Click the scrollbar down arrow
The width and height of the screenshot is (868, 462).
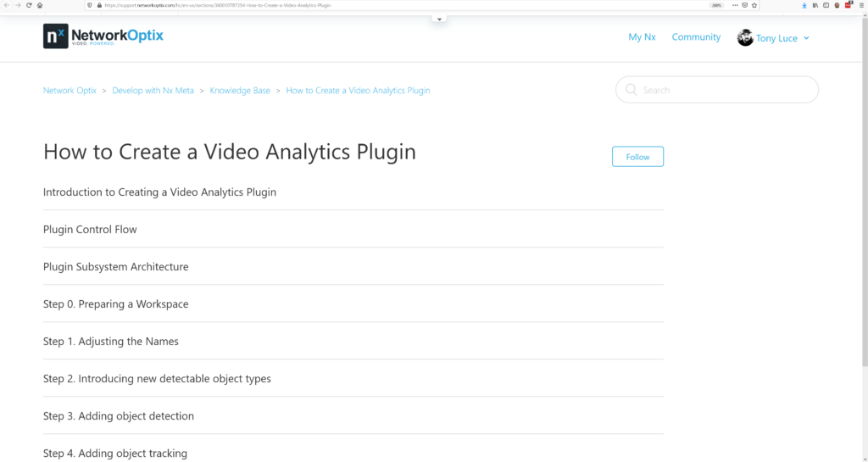[865, 458]
